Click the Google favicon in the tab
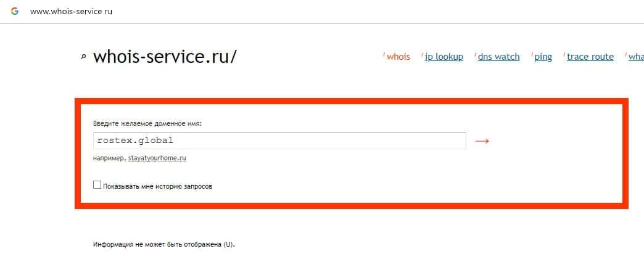This screenshot has width=644, height=275. point(15,12)
